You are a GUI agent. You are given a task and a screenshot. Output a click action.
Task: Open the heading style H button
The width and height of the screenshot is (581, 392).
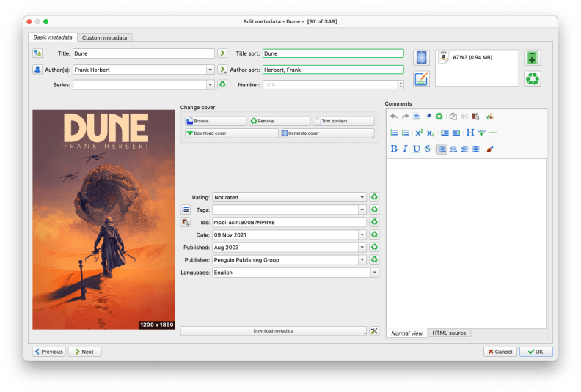click(x=470, y=133)
